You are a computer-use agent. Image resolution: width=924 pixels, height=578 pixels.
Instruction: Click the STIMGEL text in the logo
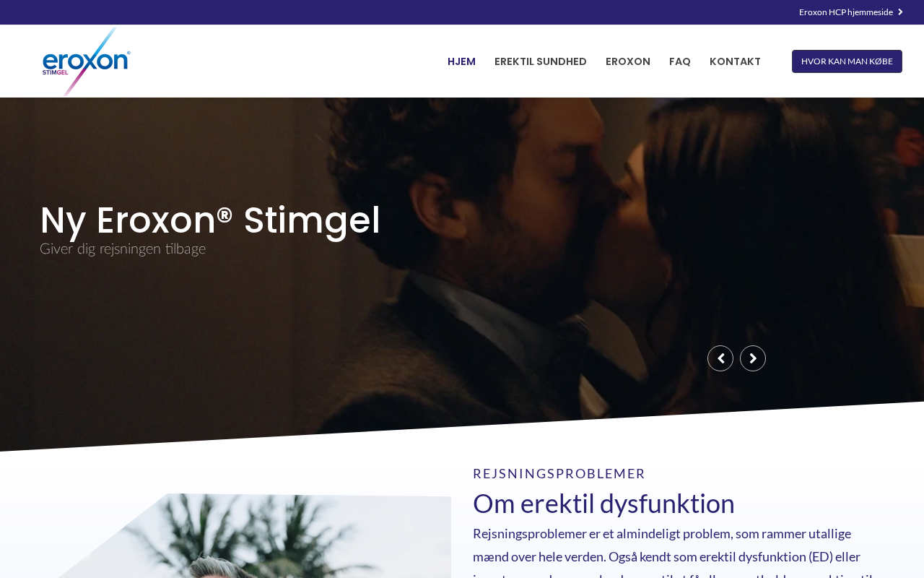55,72
